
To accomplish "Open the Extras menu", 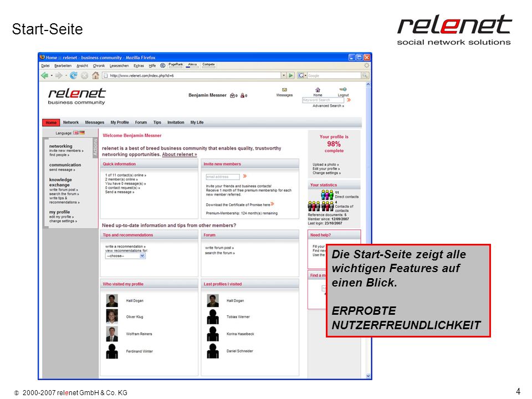I will (x=139, y=66).
